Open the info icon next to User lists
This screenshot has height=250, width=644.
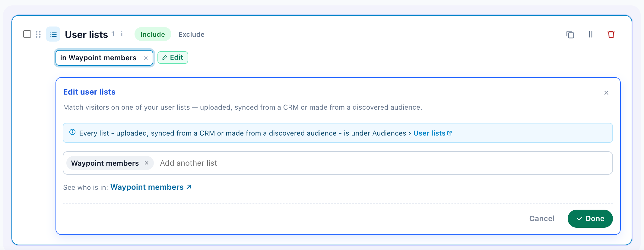click(122, 34)
